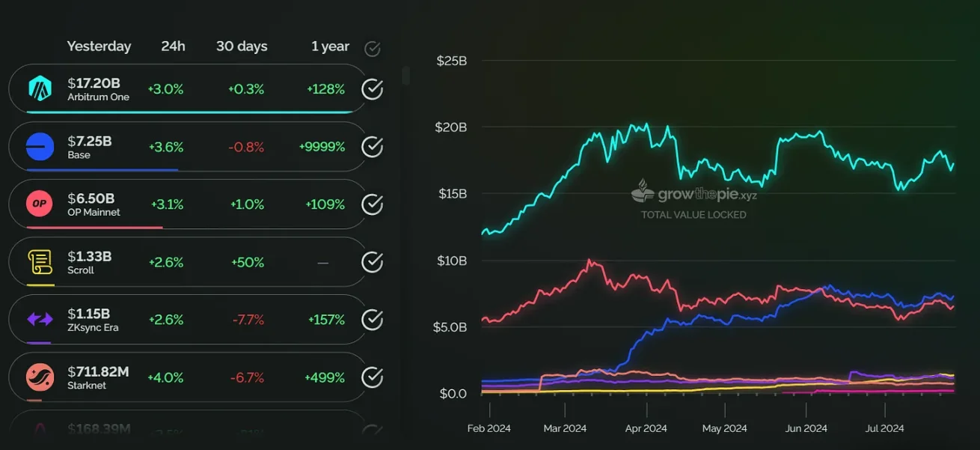Image resolution: width=980 pixels, height=450 pixels.
Task: Click the Base chain logo icon
Action: (x=40, y=147)
